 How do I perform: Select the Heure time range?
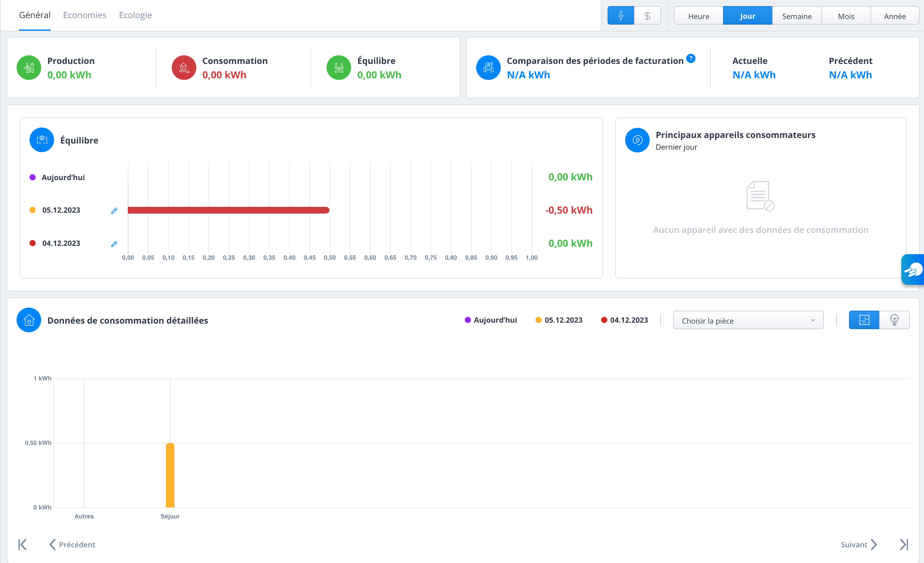(699, 16)
